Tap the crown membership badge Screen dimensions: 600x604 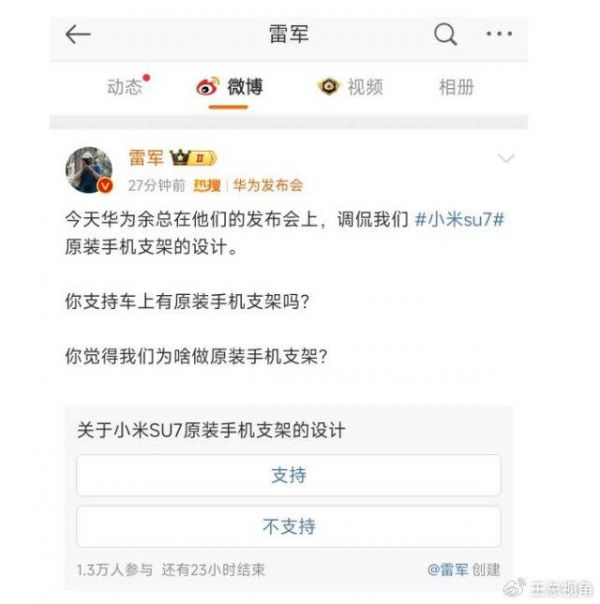point(194,158)
